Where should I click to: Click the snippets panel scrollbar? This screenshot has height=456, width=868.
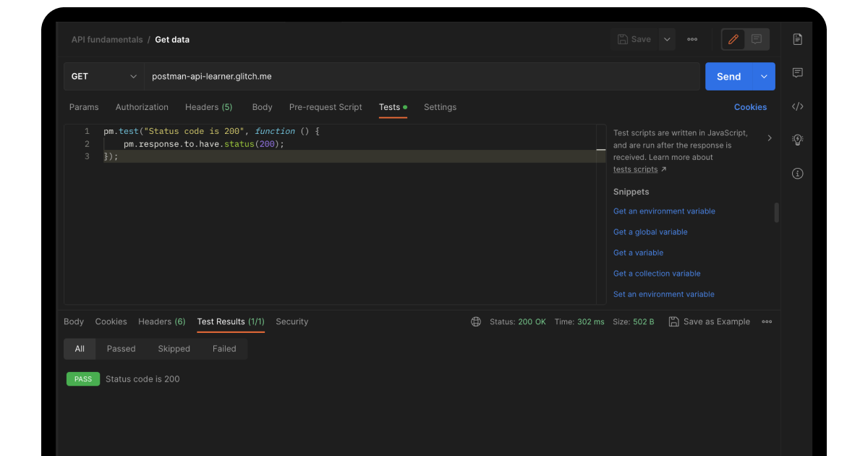(777, 212)
